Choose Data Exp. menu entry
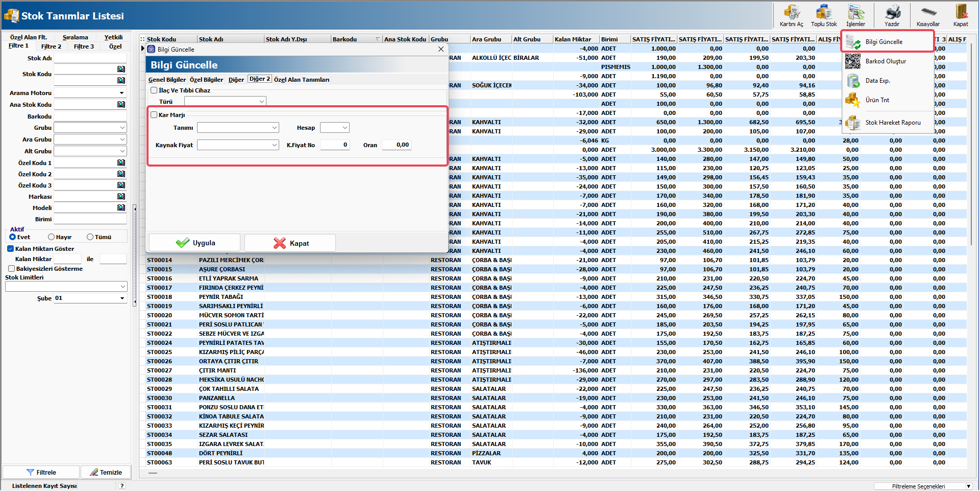This screenshot has height=491, width=980. tap(887, 81)
